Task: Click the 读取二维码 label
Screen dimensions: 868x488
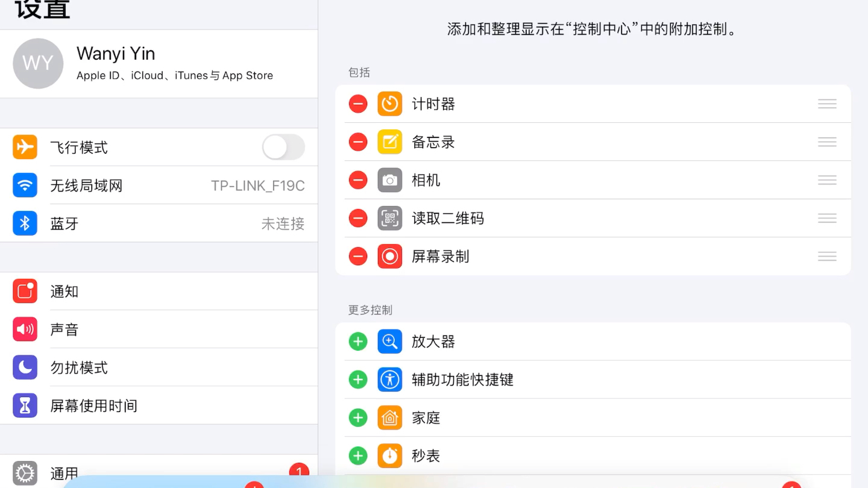Action: pos(448,218)
